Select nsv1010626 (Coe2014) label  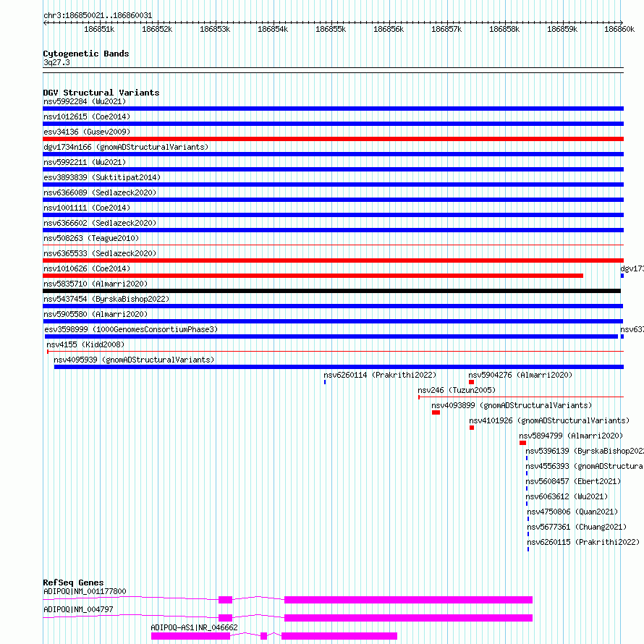click(87, 268)
